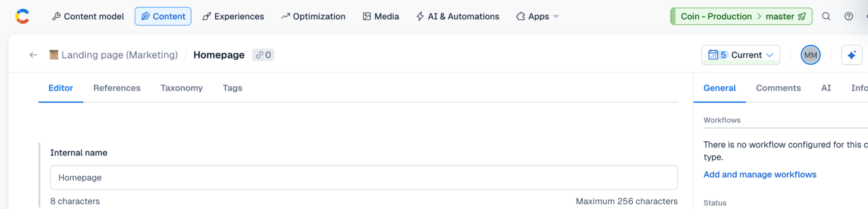This screenshot has width=868, height=209.
Task: Switch to the Comments tab
Action: (x=778, y=88)
